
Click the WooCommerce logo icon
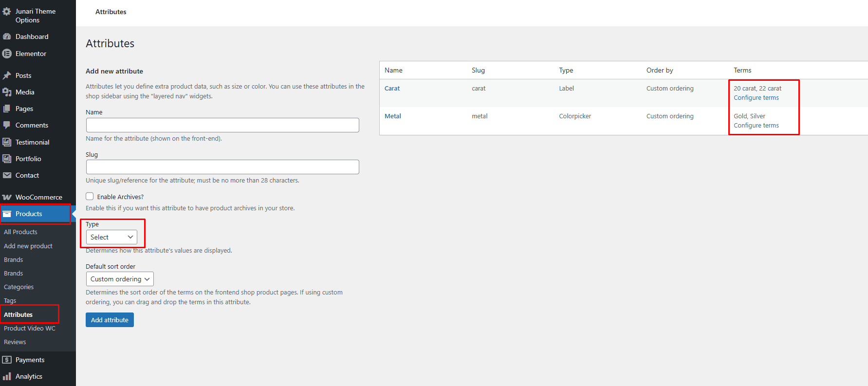click(x=7, y=197)
